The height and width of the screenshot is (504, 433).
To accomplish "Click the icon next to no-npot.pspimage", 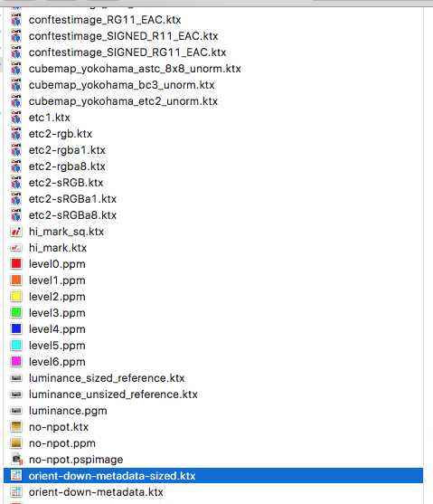I will 16,460.
